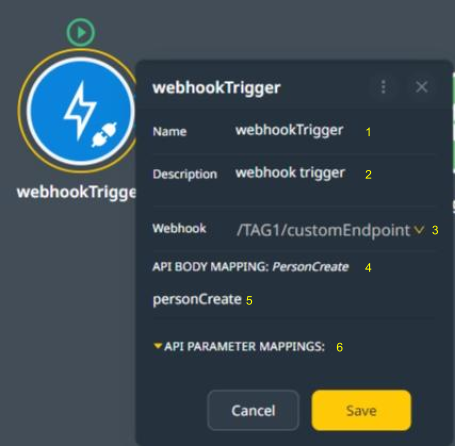
Task: Select the blue webhookTrigger lightning node
Action: click(x=81, y=111)
